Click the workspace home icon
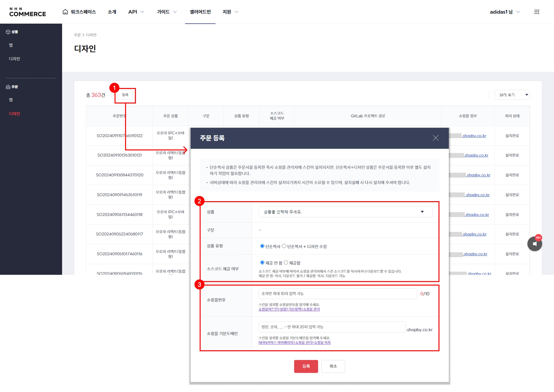This screenshot has height=392, width=554. point(65,12)
